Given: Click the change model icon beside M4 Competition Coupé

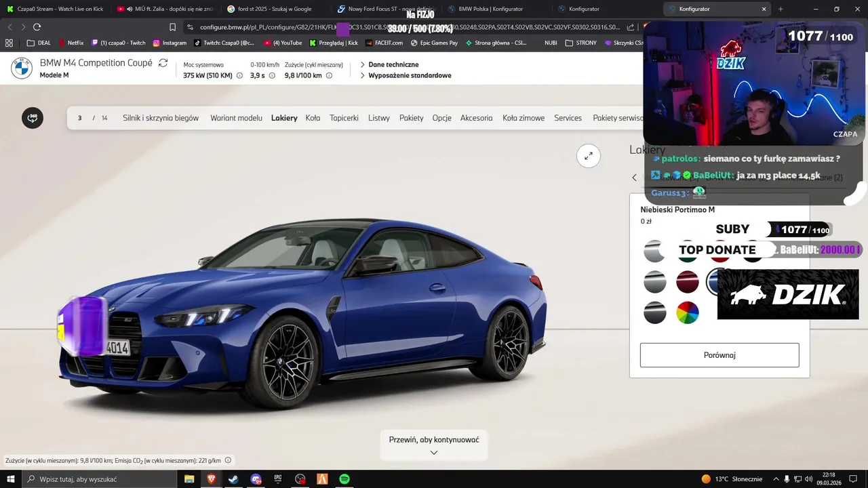Looking at the screenshot, I should coord(163,63).
